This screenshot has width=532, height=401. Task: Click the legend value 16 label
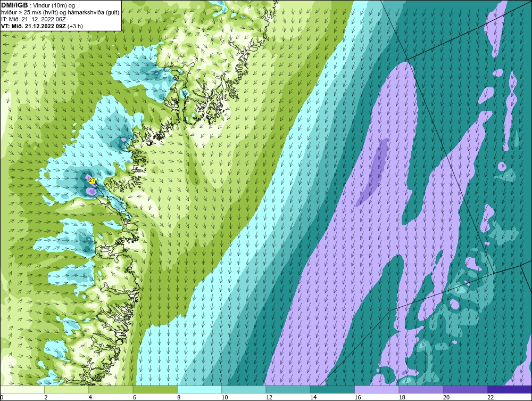pyautogui.click(x=358, y=397)
